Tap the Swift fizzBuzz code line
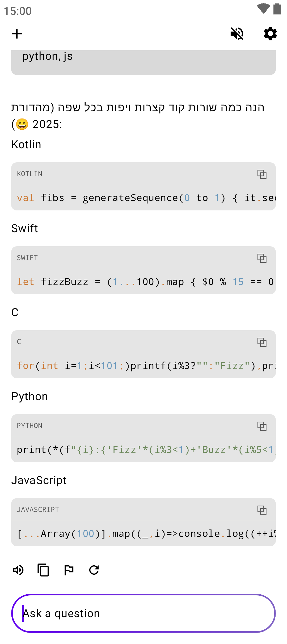 pos(143,282)
